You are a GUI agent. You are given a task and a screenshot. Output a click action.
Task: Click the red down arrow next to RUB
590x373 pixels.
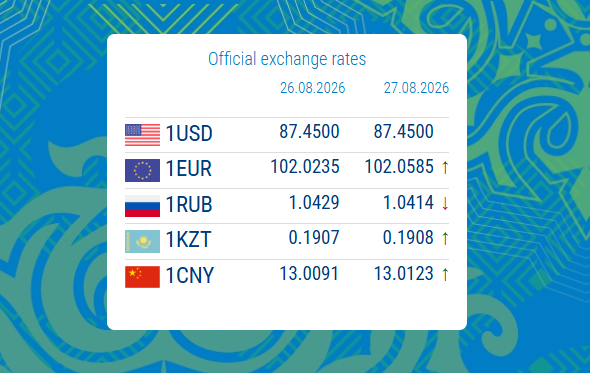click(445, 203)
